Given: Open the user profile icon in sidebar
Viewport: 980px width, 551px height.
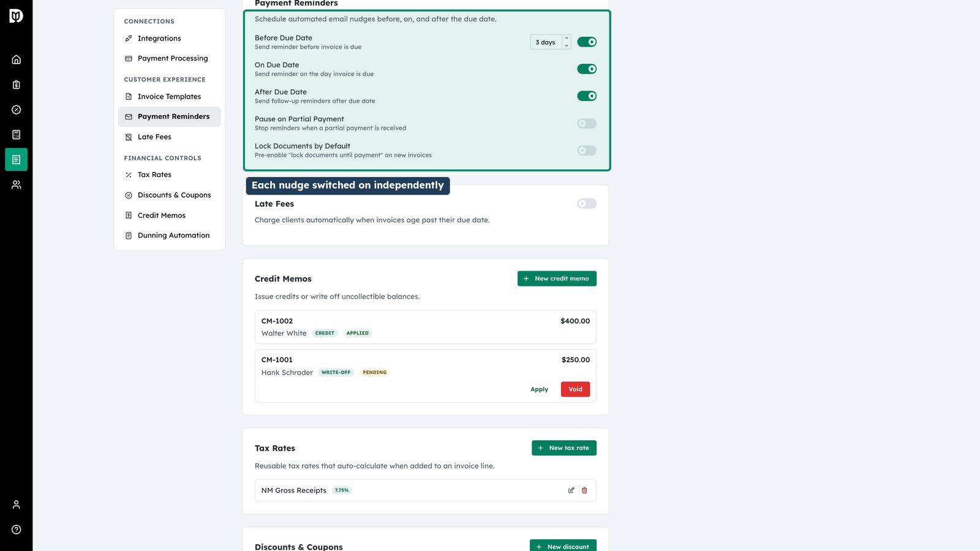Looking at the screenshot, I should point(17,504).
